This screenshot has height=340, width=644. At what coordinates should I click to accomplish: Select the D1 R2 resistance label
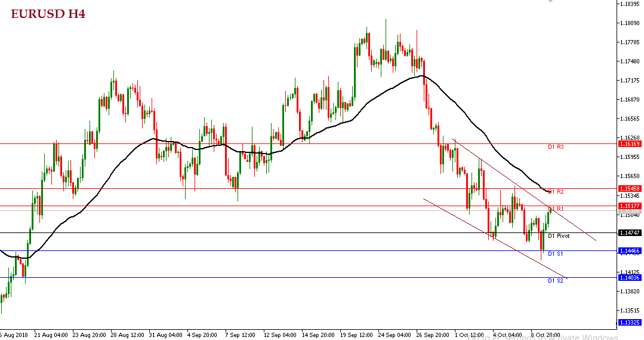tap(556, 192)
